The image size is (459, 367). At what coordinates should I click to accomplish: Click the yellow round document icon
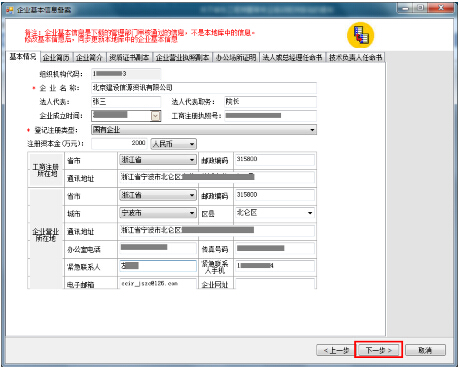[x=360, y=35]
